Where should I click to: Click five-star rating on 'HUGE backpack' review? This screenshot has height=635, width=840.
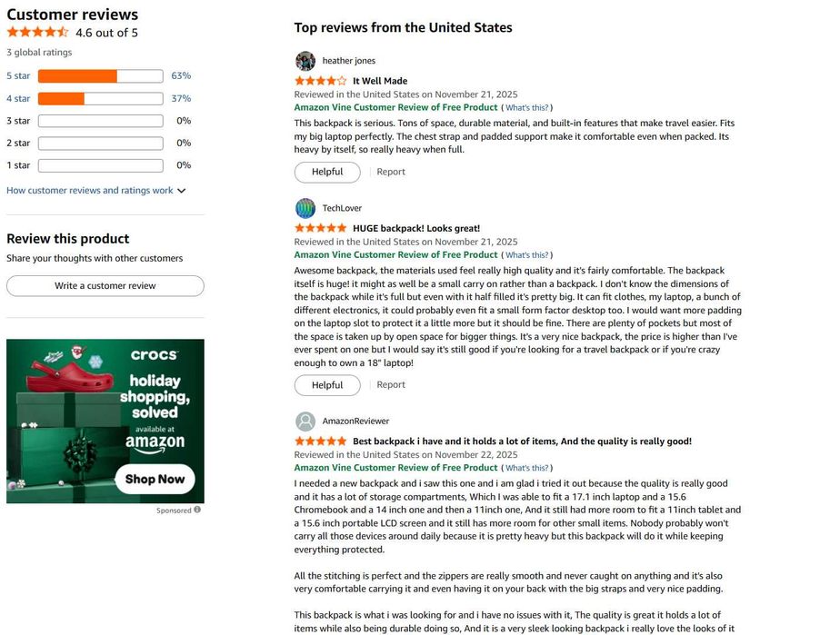[x=320, y=228]
